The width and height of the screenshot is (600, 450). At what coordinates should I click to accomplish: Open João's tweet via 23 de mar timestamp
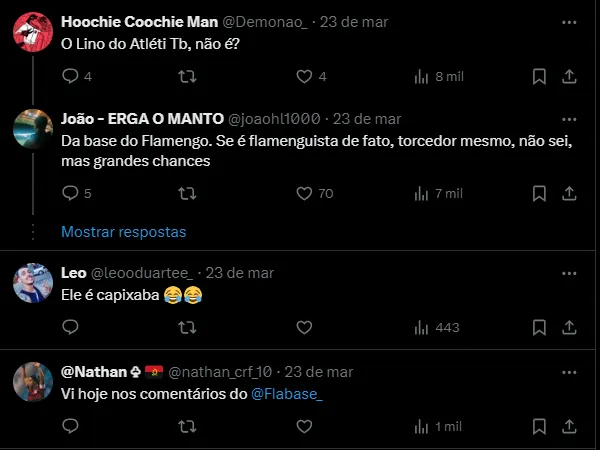[x=367, y=118]
